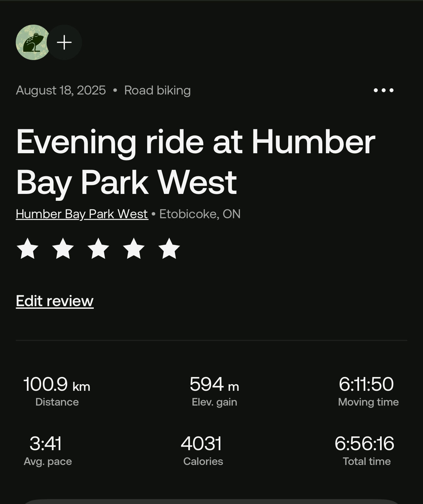Select the second rating star
Screen dimensions: 423x504
click(x=63, y=249)
